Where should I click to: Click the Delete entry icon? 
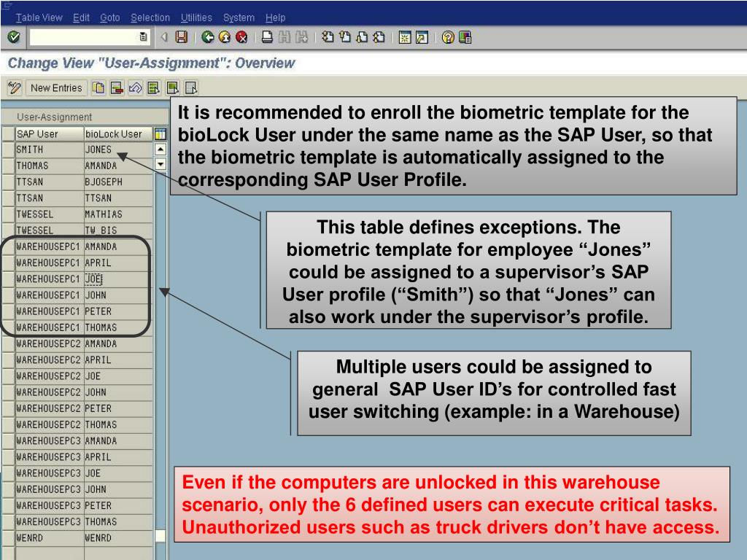(117, 88)
